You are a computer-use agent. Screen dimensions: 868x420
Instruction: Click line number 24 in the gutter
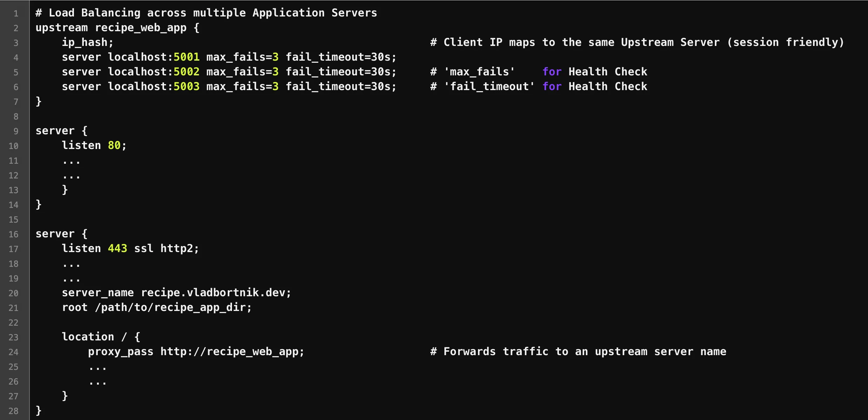tap(13, 352)
